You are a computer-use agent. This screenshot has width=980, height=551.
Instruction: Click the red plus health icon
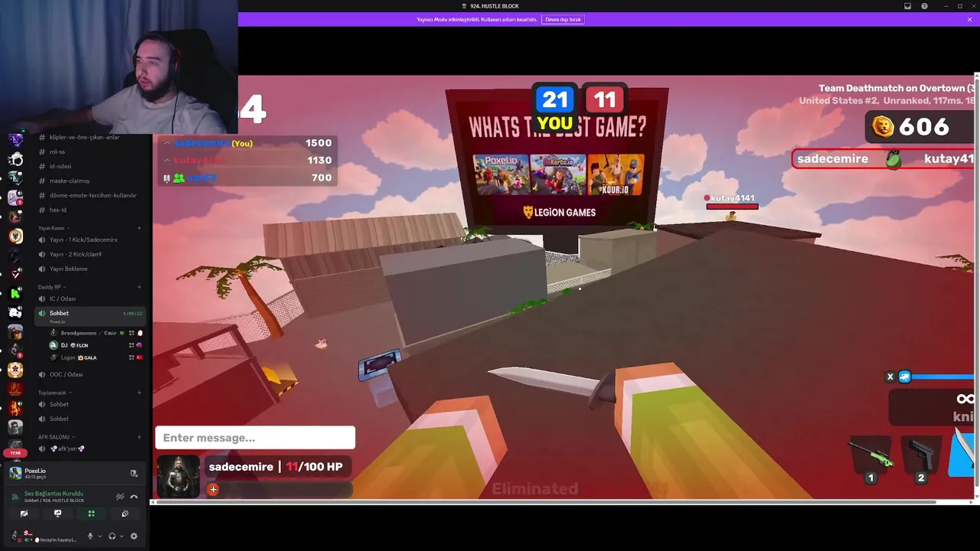click(x=213, y=489)
